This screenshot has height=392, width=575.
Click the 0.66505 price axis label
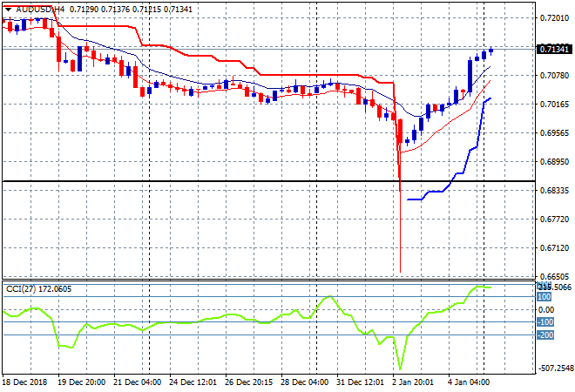click(x=554, y=276)
